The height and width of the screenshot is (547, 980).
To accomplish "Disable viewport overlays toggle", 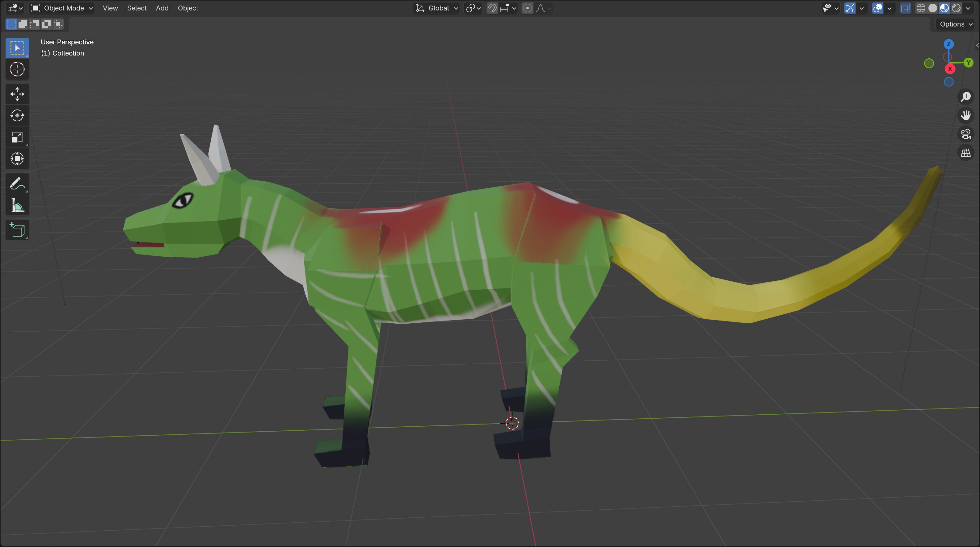I will point(878,8).
